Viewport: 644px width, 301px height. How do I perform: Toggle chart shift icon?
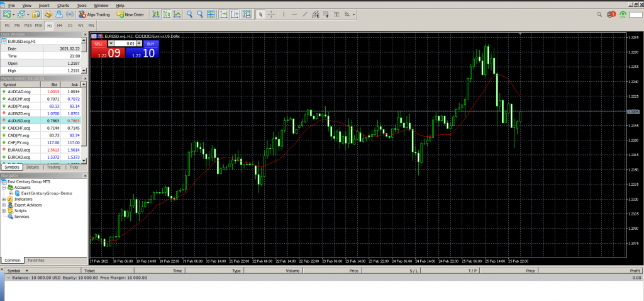(235, 14)
